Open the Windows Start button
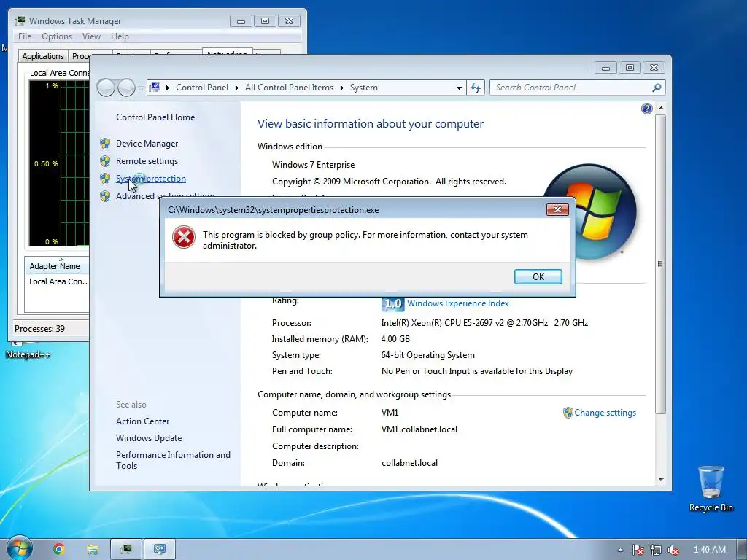Screen dimensions: 747x560 (18, 549)
